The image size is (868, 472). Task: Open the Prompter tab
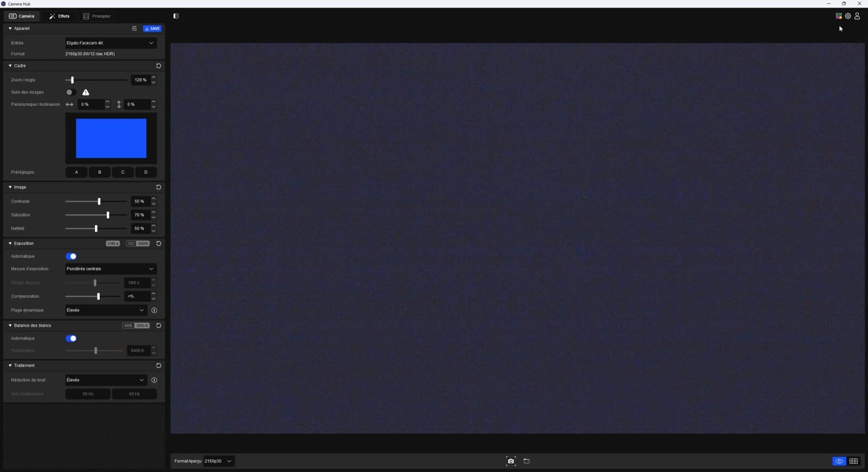97,16
